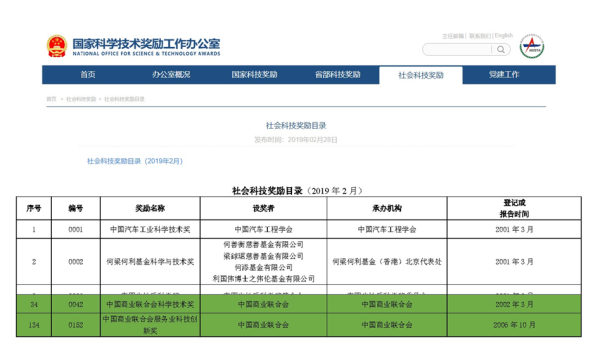Click the code 0152 cell
The height and width of the screenshot is (361, 600).
(76, 325)
